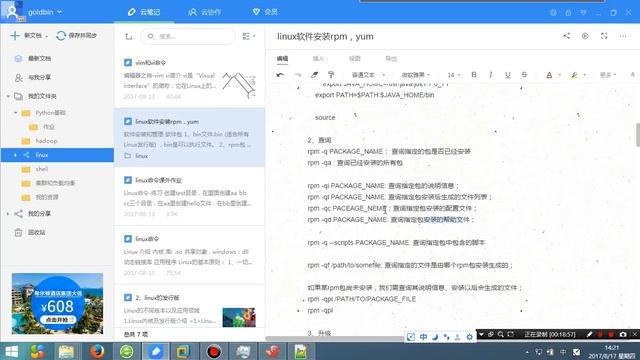The width and height of the screenshot is (640, 360).
Task: Open the goldbin account dropdown
Action: point(45,12)
